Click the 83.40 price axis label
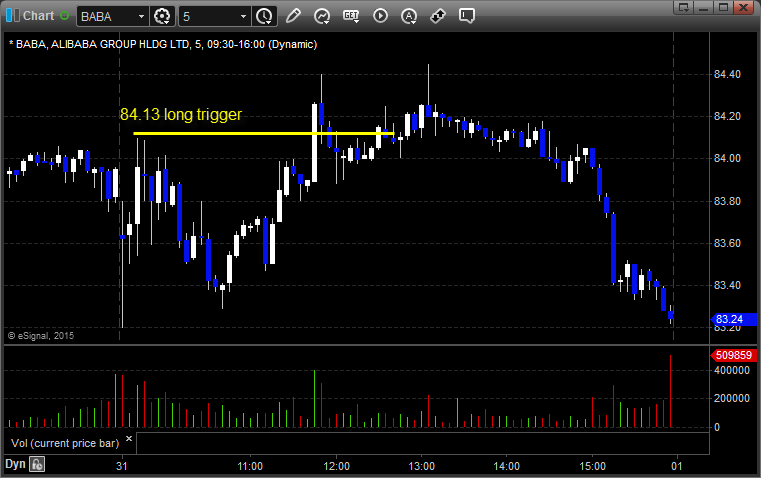This screenshot has height=478, width=761. (x=728, y=285)
